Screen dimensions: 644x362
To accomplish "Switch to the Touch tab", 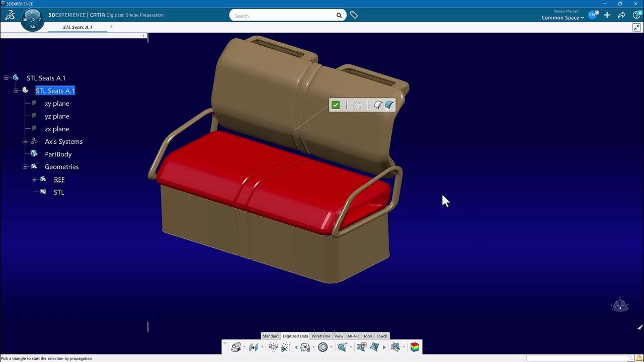I will [382, 336].
